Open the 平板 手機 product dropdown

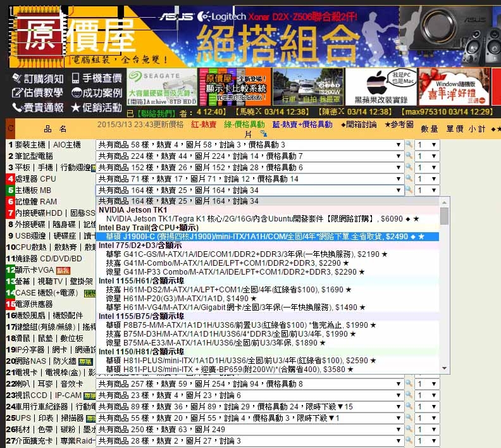pyautogui.click(x=250, y=168)
